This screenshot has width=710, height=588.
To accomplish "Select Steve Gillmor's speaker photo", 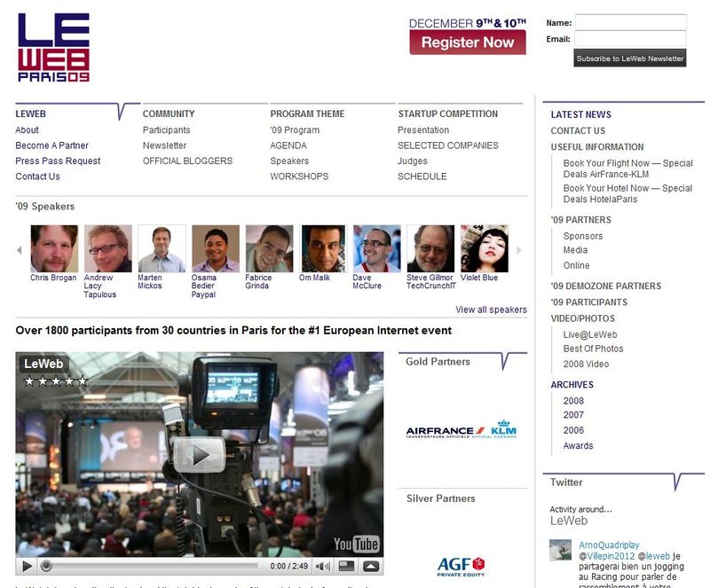I will [x=430, y=248].
